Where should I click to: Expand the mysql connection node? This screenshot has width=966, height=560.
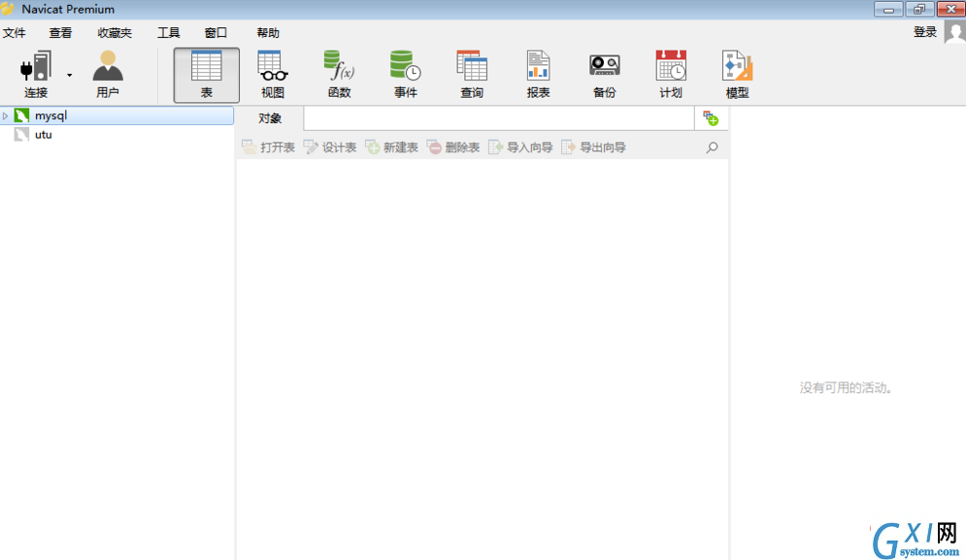[5, 115]
